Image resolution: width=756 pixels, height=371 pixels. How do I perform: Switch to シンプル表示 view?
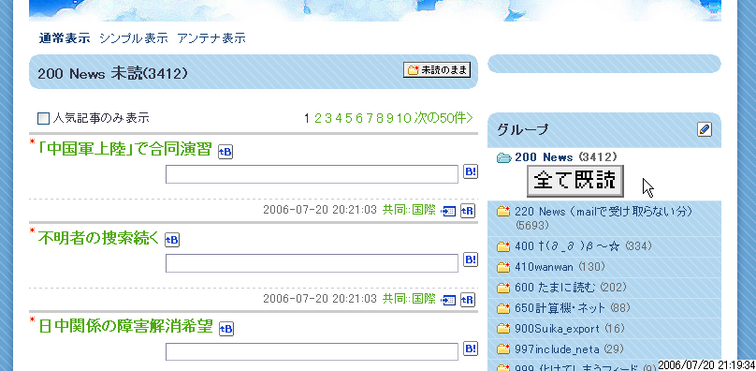click(133, 39)
